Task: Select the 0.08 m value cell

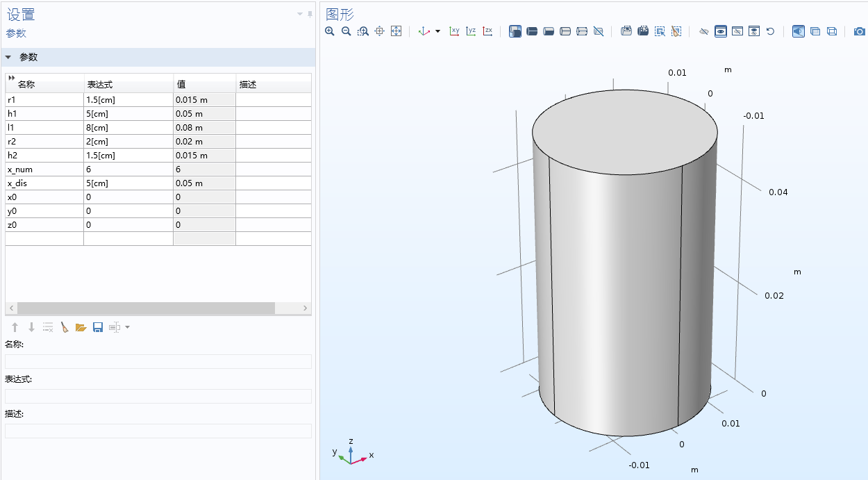Action: pyautogui.click(x=204, y=128)
